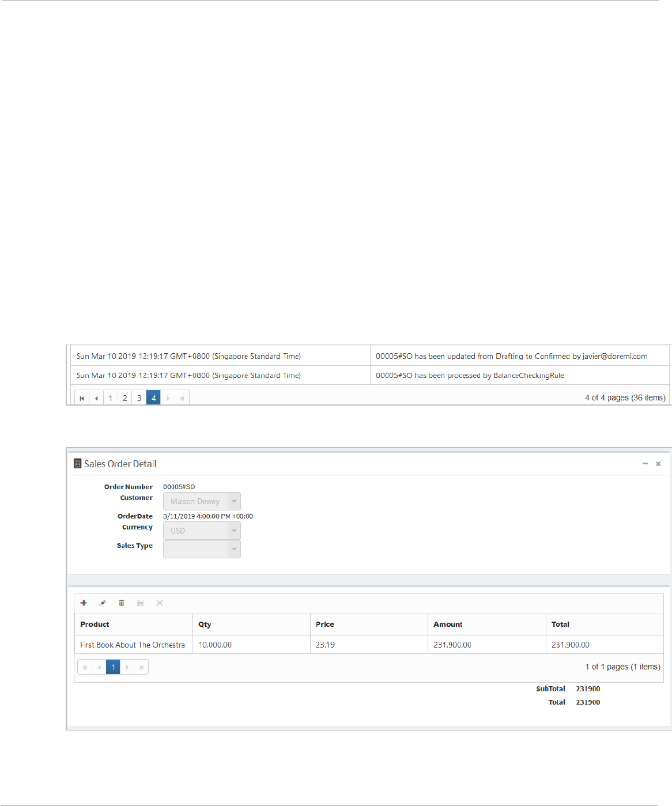The height and width of the screenshot is (806, 672).
Task: Go to last page of activity log
Action: click(182, 398)
